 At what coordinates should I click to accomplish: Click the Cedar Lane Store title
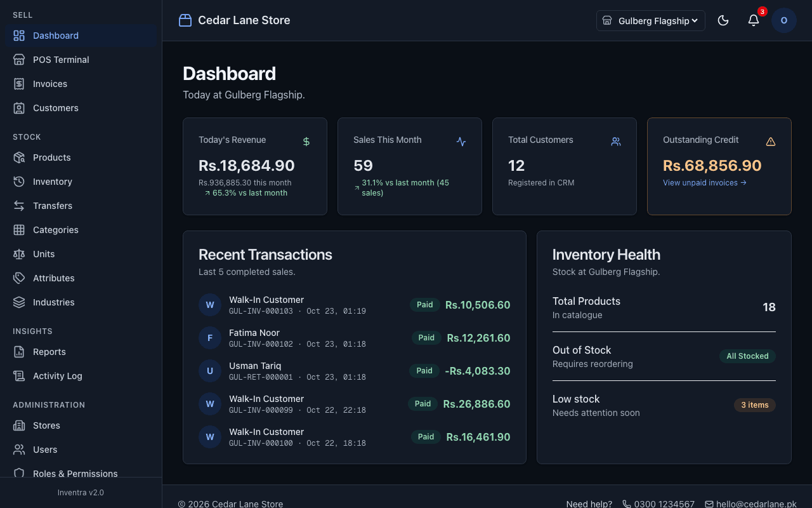tap(244, 20)
